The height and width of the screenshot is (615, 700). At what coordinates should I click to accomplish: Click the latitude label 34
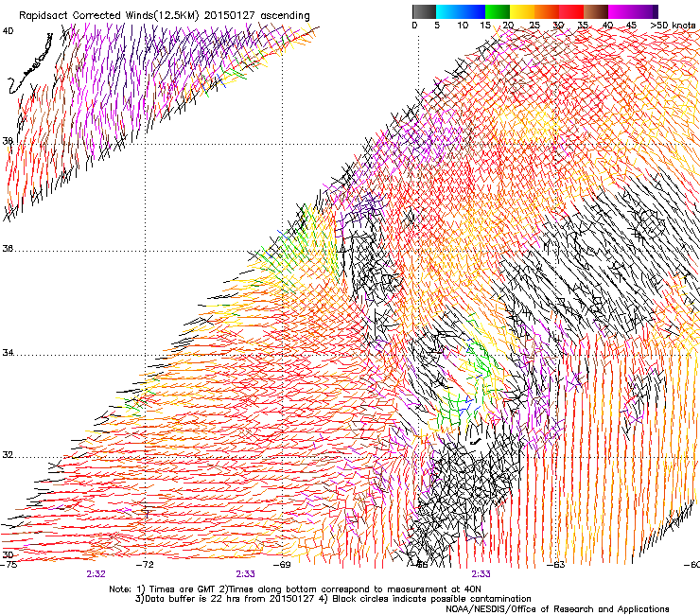coord(8,353)
